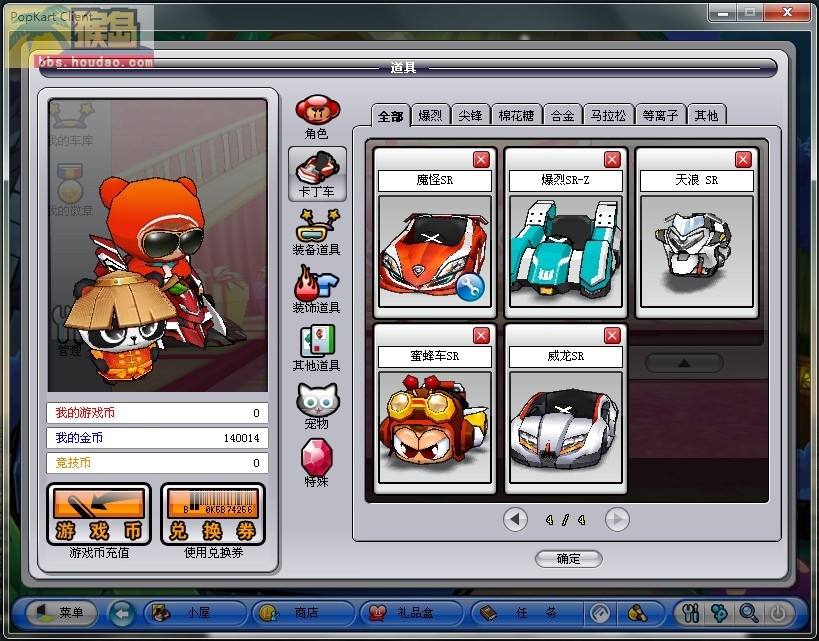Open the 角色 character category
Image resolution: width=819 pixels, height=641 pixels.
[x=317, y=117]
